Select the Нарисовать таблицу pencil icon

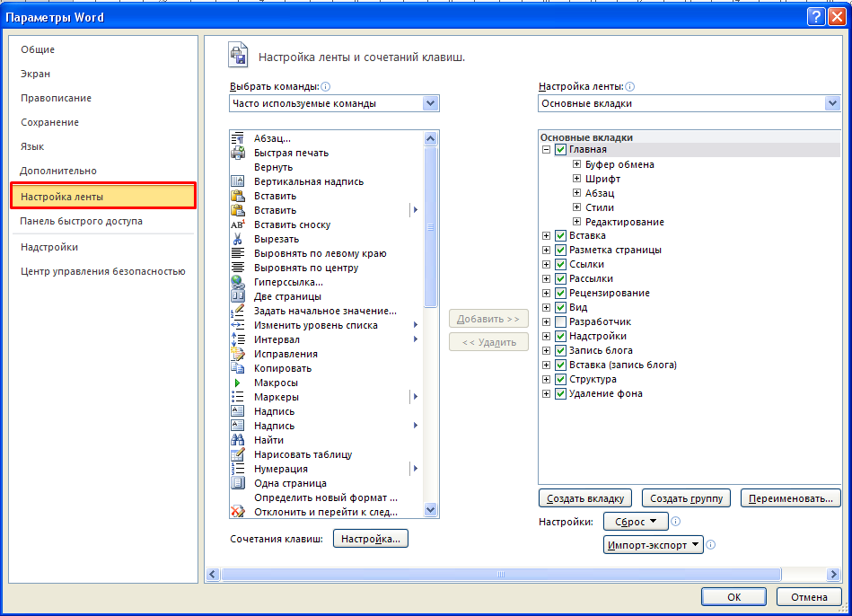coord(238,454)
